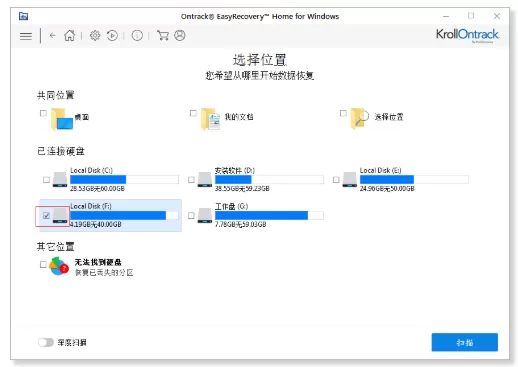Click the 我的文档 label

(x=239, y=117)
